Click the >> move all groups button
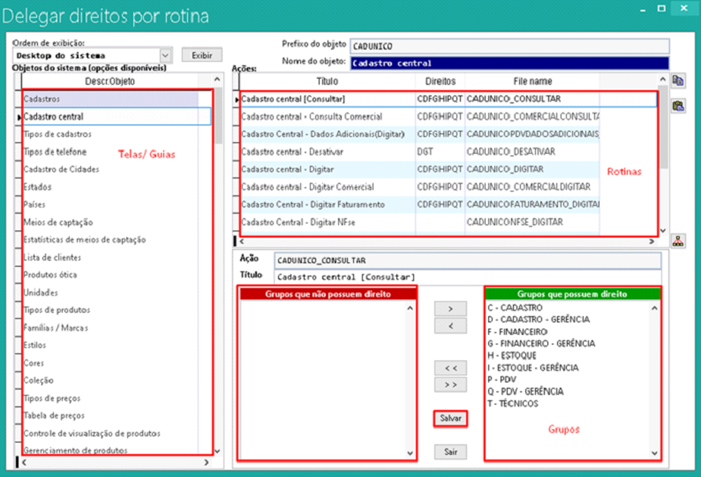The height and width of the screenshot is (477, 701). (449, 385)
